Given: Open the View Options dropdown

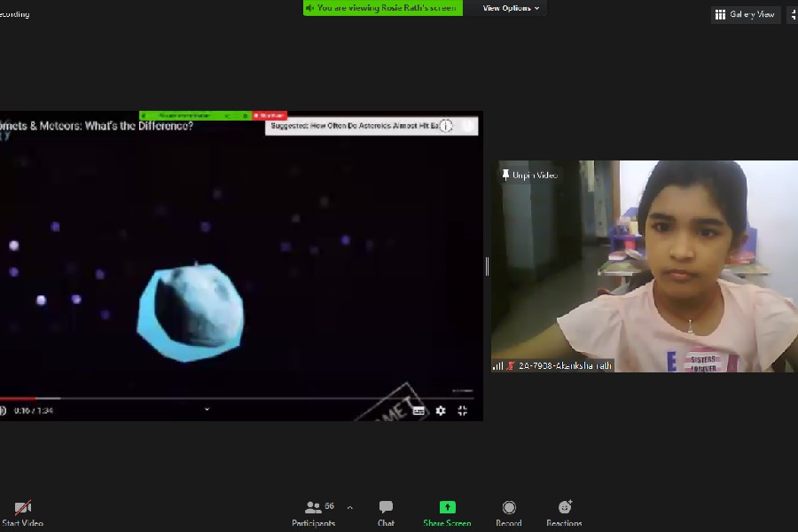Looking at the screenshot, I should coord(511,8).
